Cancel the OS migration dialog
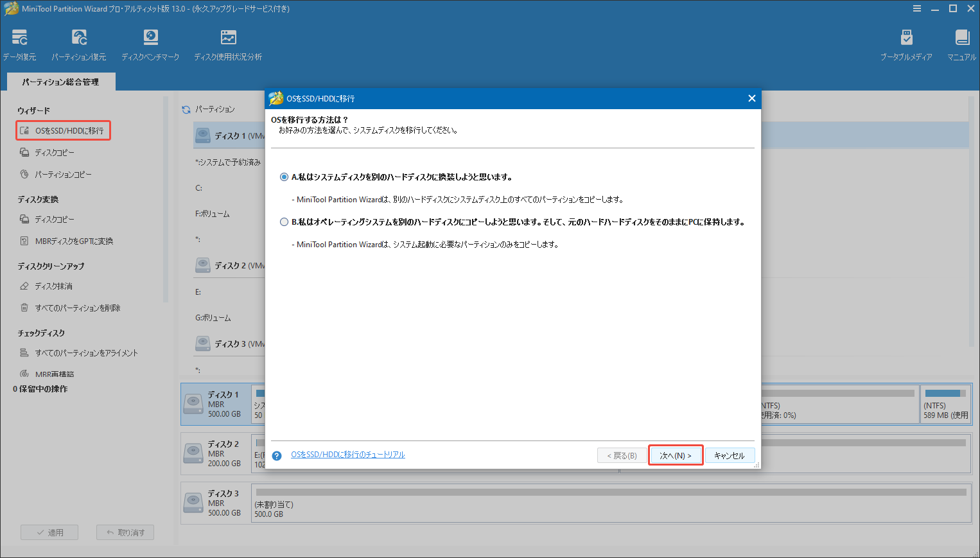The image size is (980, 558). pos(730,455)
